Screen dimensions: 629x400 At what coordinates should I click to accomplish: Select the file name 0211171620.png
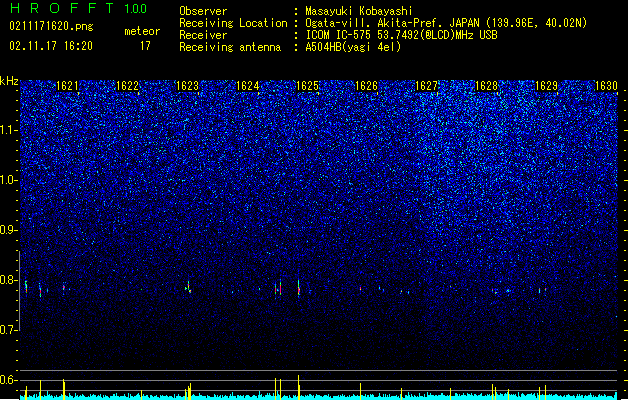point(51,26)
